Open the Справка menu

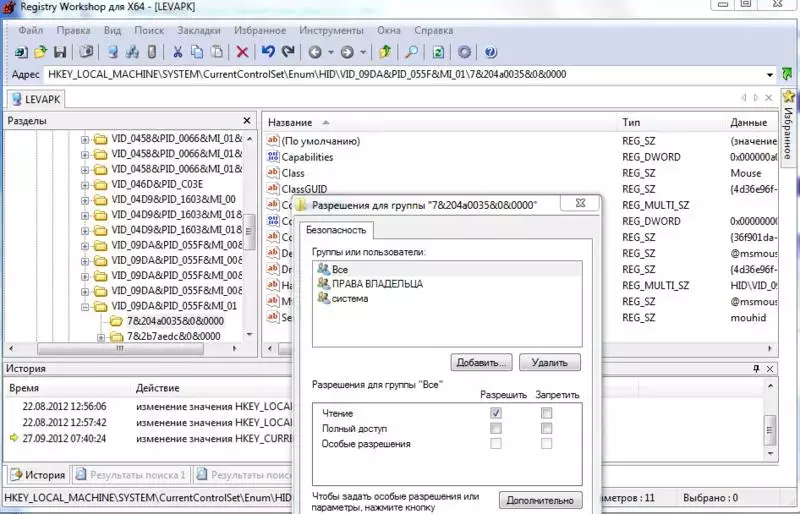433,31
